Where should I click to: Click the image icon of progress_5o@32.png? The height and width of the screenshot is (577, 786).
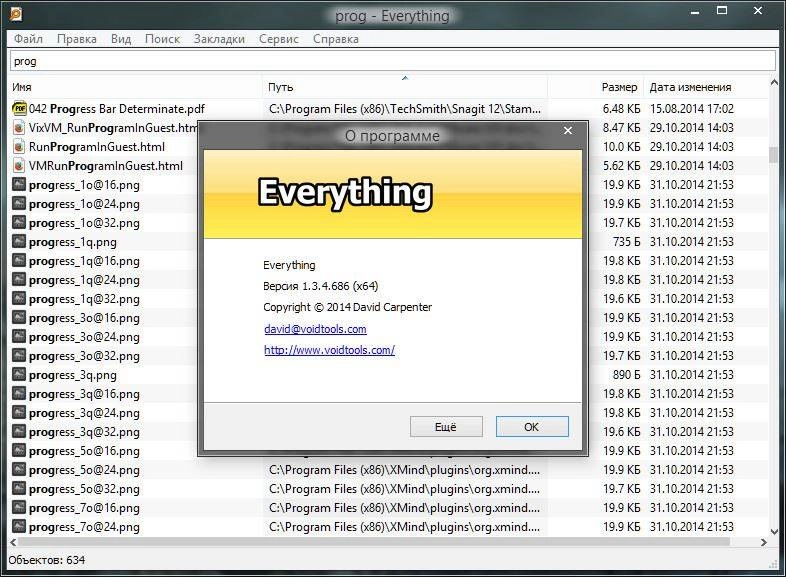[x=19, y=489]
